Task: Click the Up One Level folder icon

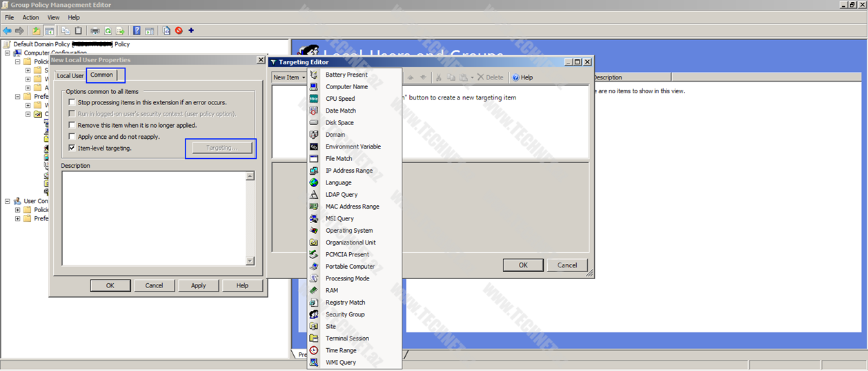Action: click(x=37, y=30)
